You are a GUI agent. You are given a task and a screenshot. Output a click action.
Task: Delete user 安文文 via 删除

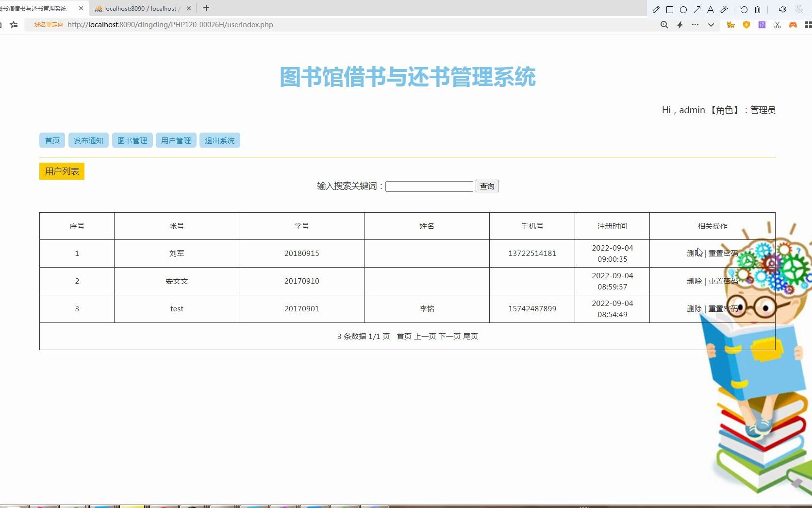(x=694, y=281)
